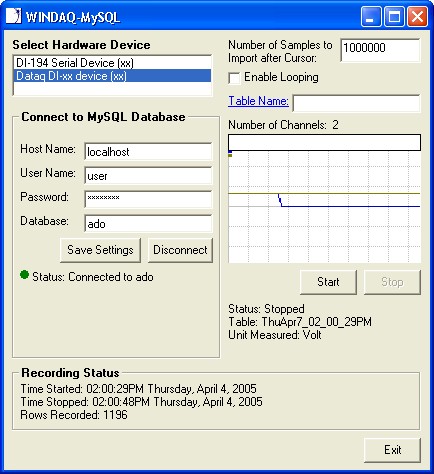This screenshot has height=474, width=434.
Task: Click the Table Name text field
Action: point(356,103)
